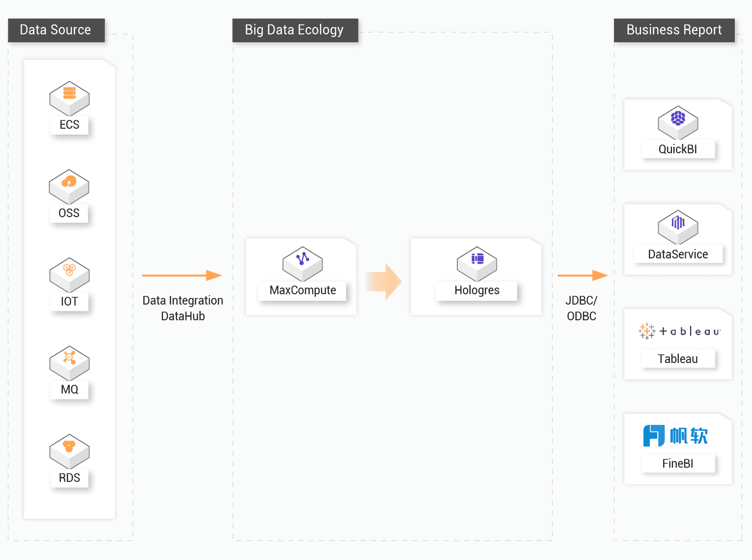The height and width of the screenshot is (560, 752).
Task: Click the MaxCompute text label
Action: [x=303, y=290]
